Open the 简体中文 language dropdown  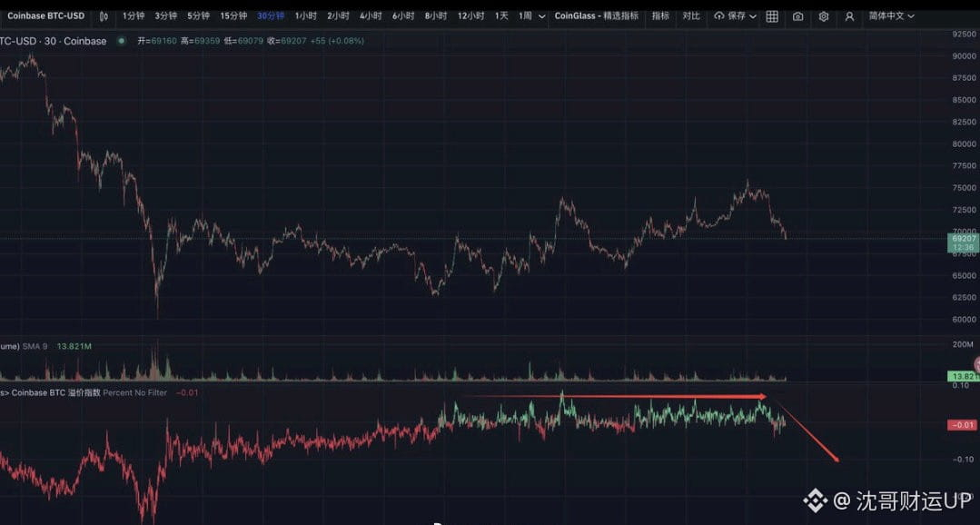point(891,16)
